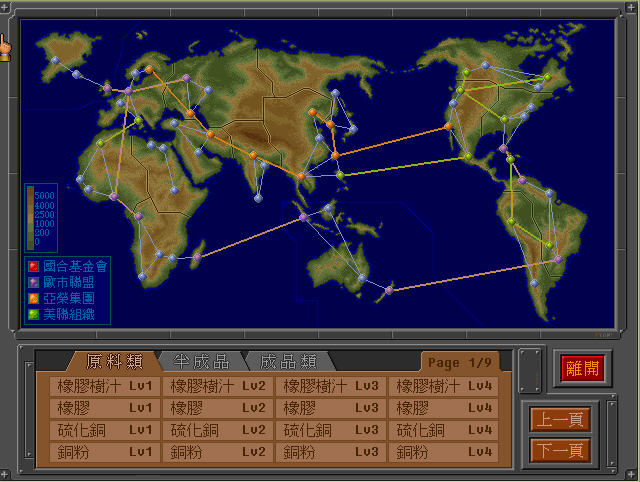Viewport: 640px width, 482px height.
Task: Click the orange 亞榮集團 legend icon
Action: (x=33, y=298)
